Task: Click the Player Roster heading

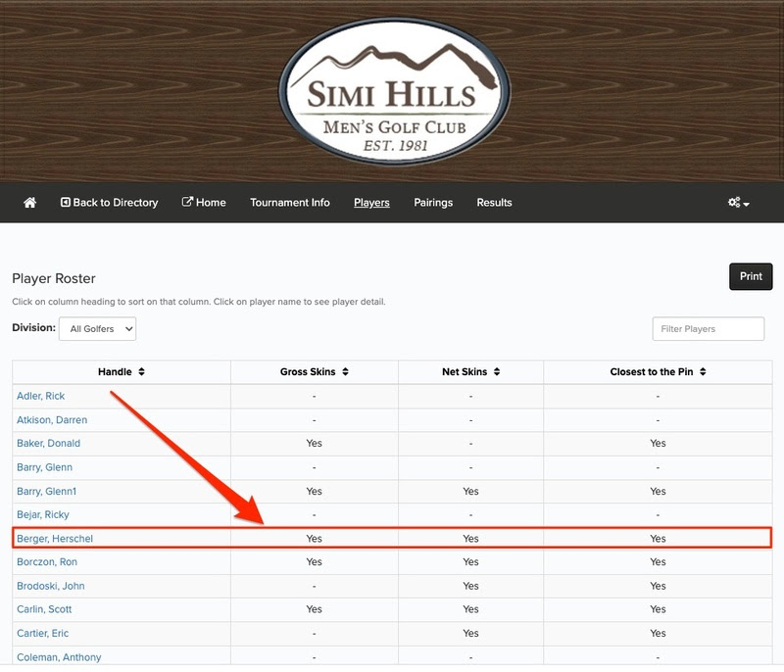Action: tap(54, 278)
